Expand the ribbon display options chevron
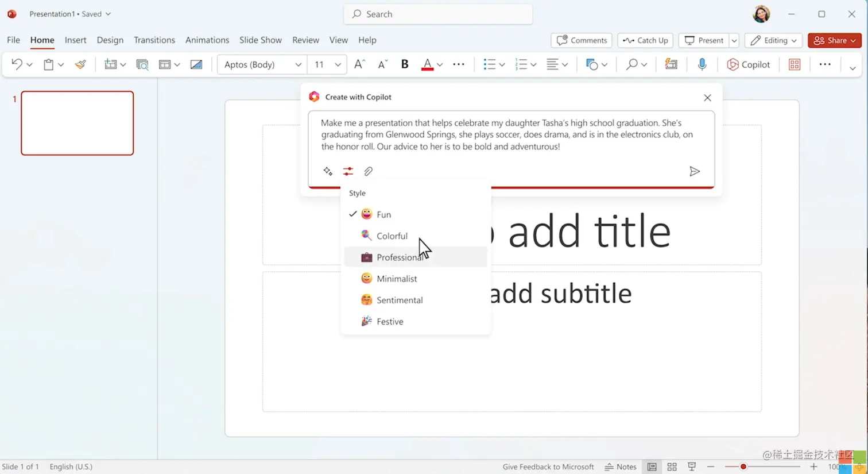This screenshot has width=868, height=474. 852,68
